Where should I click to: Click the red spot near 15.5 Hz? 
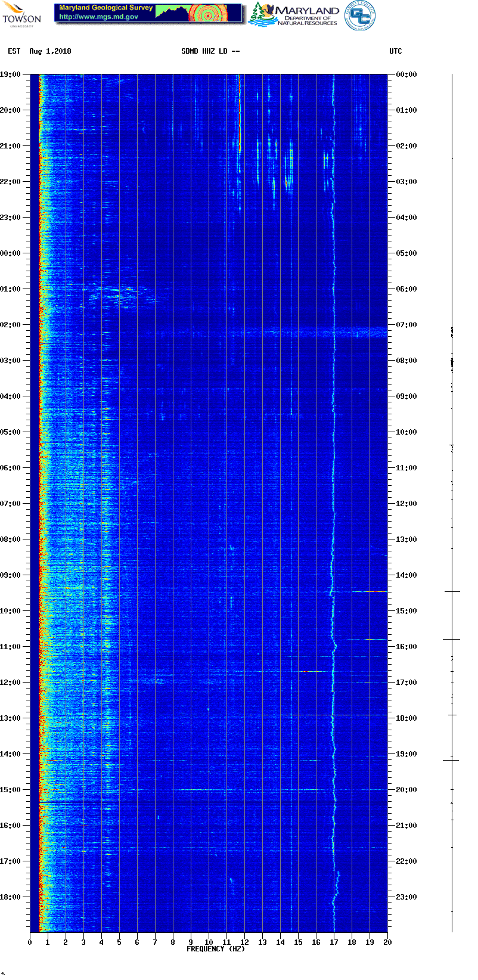coord(306,671)
